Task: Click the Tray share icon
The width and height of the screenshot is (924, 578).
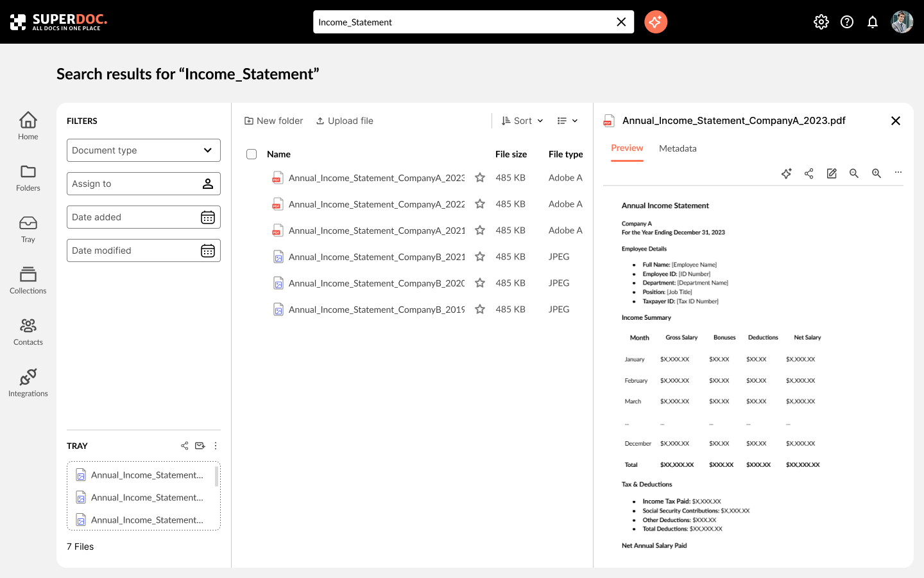Action: coord(185,446)
